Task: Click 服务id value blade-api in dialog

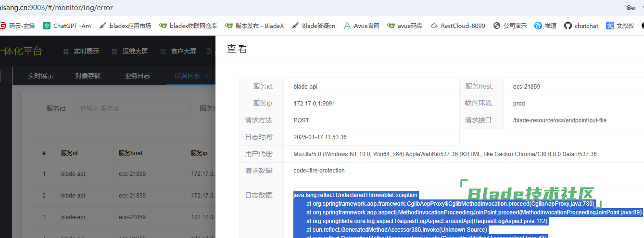Action: click(305, 87)
